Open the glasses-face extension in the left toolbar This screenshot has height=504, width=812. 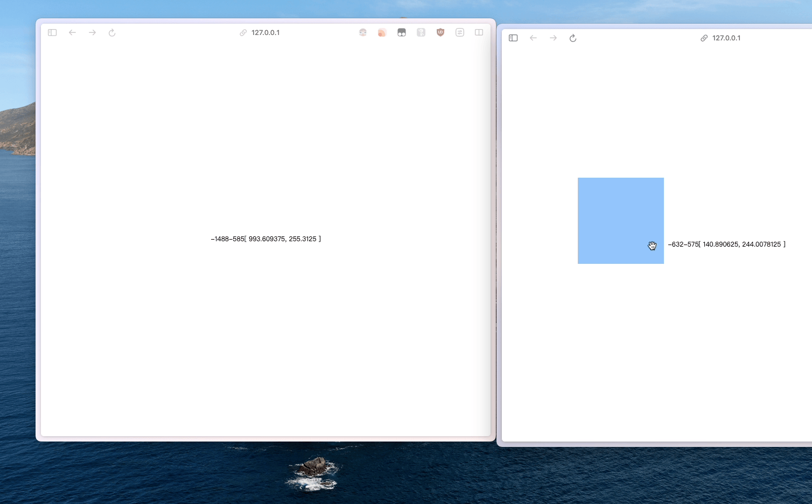363,33
